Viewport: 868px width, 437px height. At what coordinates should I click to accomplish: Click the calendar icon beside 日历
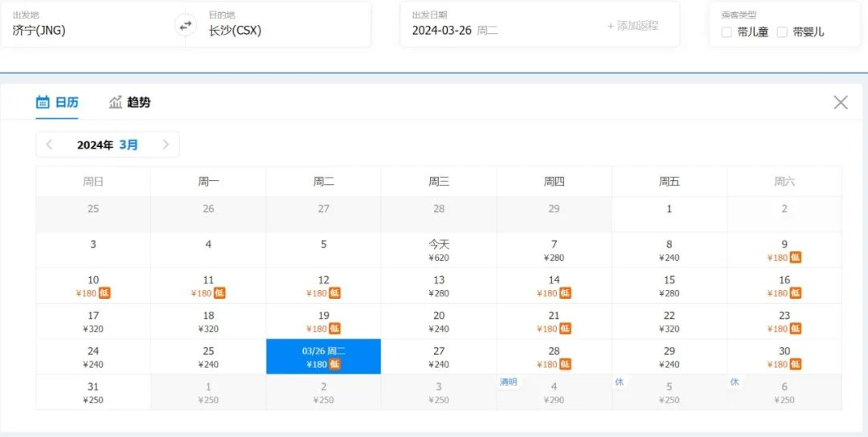pos(43,102)
